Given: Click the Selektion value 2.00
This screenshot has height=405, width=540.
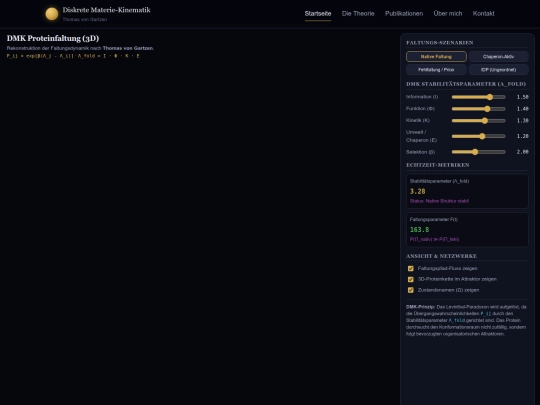Looking at the screenshot, I should coord(522,152).
